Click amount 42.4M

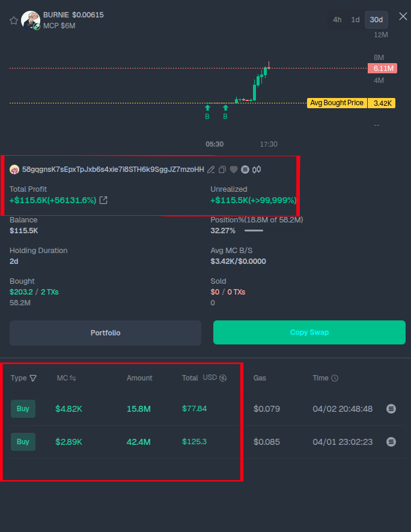[x=139, y=442]
